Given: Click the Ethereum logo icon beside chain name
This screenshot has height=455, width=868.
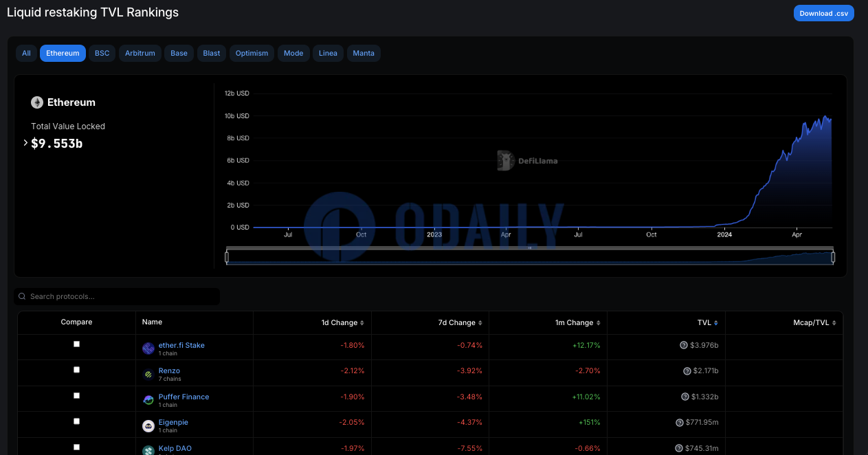Looking at the screenshot, I should tap(37, 102).
